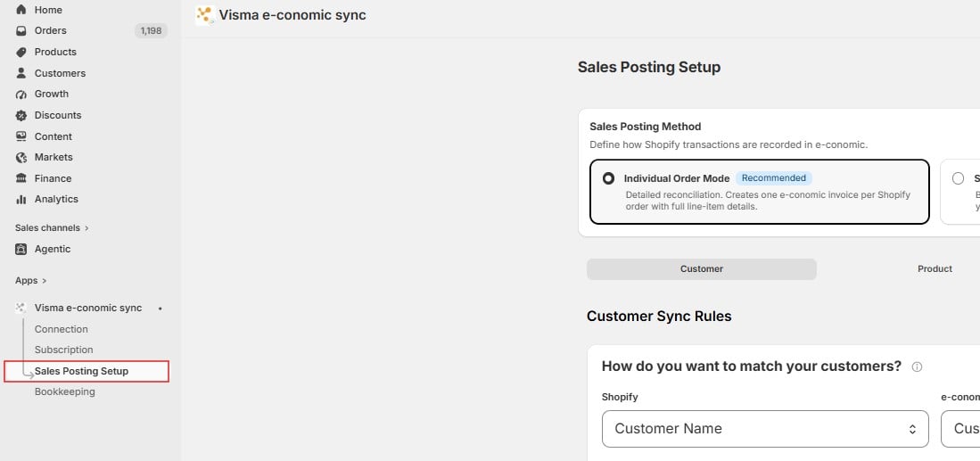Select the second posting method radio button

958,178
